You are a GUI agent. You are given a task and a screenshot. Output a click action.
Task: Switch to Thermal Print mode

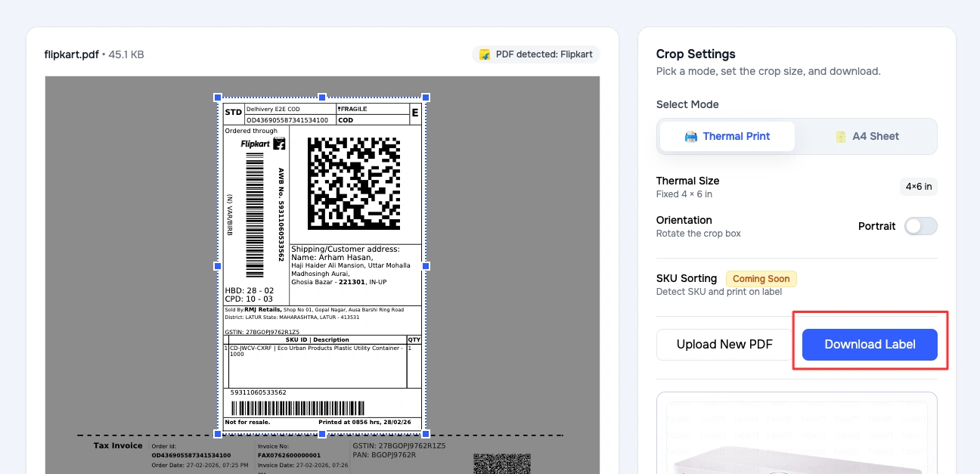tap(727, 137)
